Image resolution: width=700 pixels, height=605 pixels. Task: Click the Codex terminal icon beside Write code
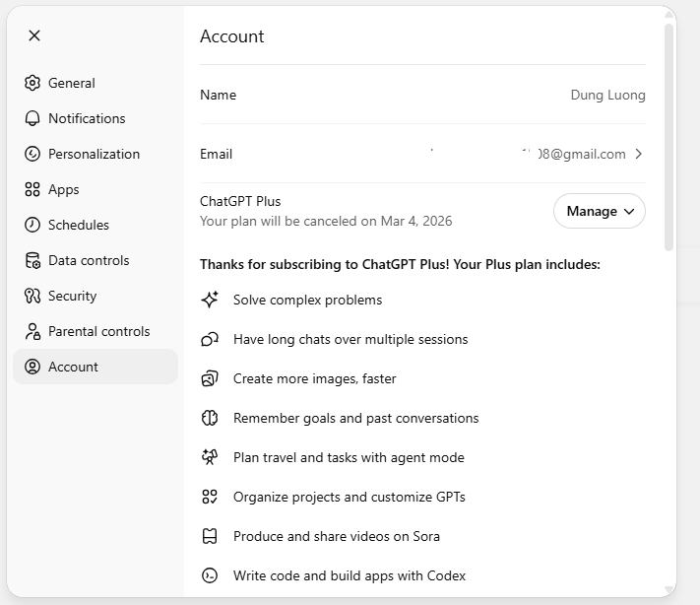point(210,575)
